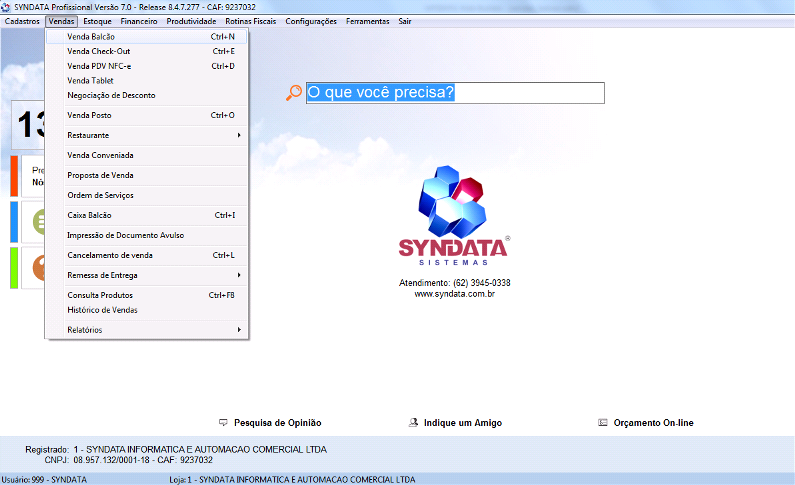Click the Orçamento On-line link
The height and width of the screenshot is (485, 795).
click(654, 423)
